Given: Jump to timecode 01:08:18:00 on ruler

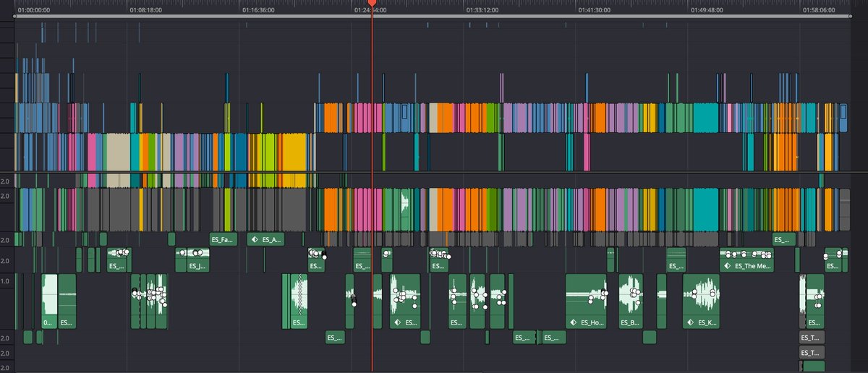Looking at the screenshot, I should click(x=145, y=10).
